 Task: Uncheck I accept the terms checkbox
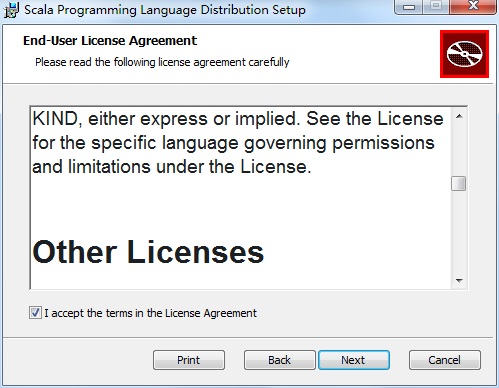pyautogui.click(x=35, y=313)
